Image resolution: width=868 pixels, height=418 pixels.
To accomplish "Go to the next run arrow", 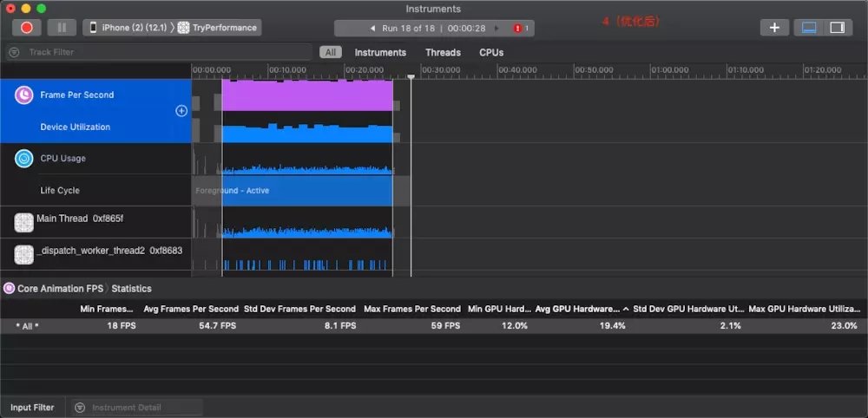I will pyautogui.click(x=496, y=29).
